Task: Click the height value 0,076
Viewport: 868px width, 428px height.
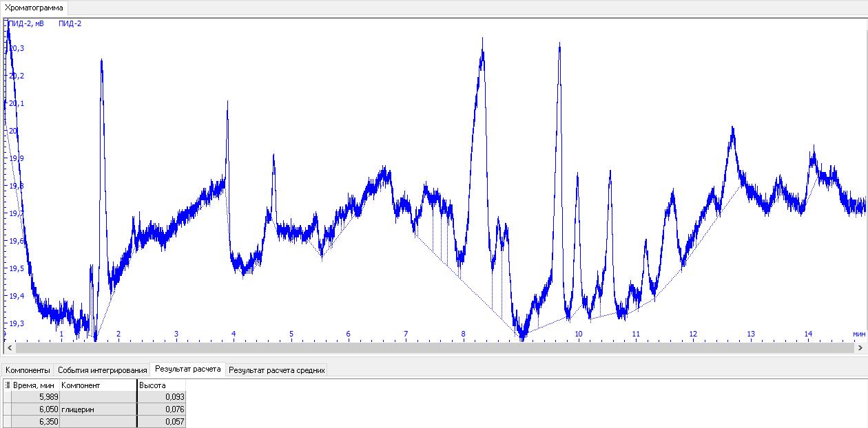Action: (161, 409)
